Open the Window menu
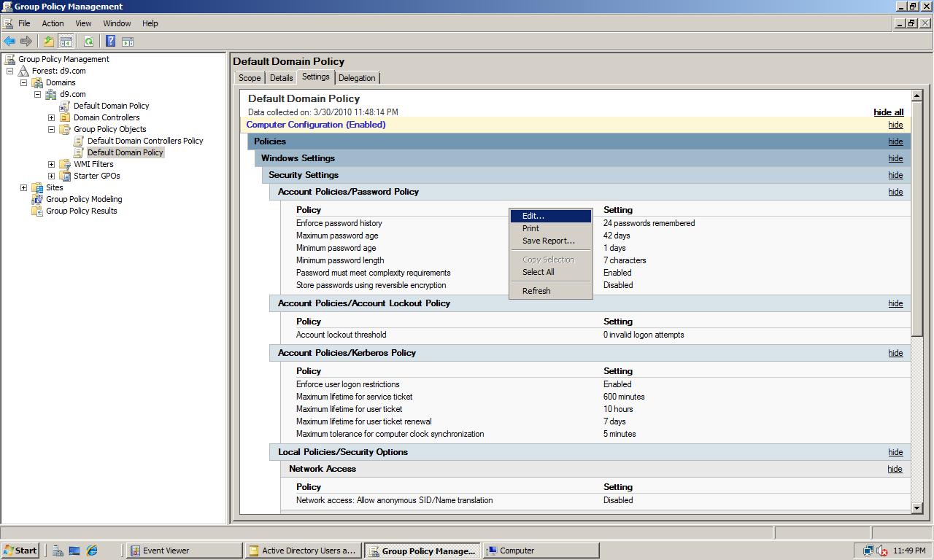This screenshot has height=560, width=934. pos(117,23)
